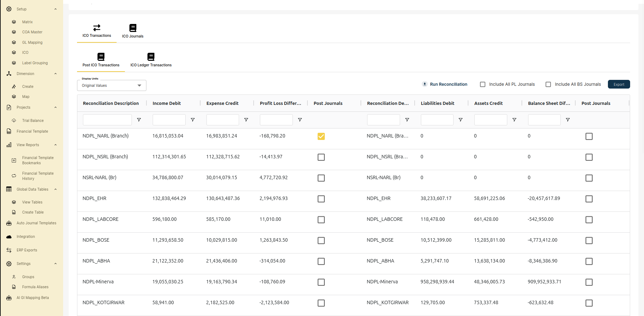Select the ERP Exports icon
644x316 pixels.
tap(8, 250)
